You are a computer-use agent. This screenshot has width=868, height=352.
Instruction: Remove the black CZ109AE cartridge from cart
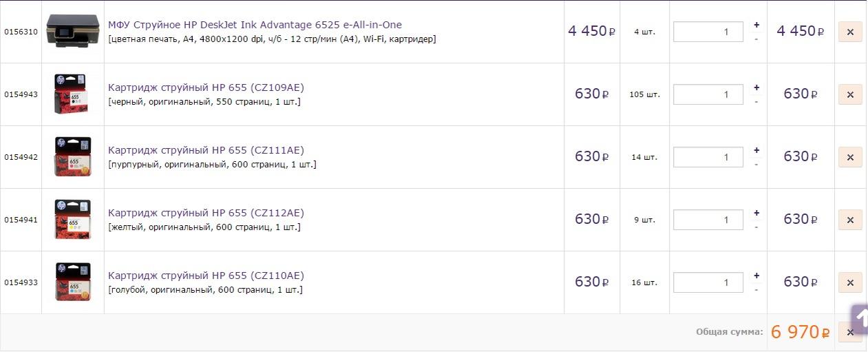pyautogui.click(x=850, y=94)
